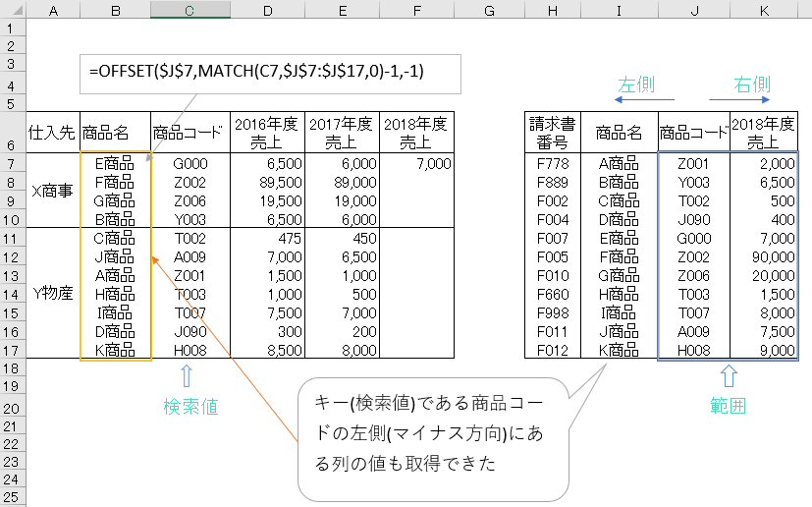This screenshot has height=507, width=812.
Task: Select column G header
Action: click(489, 9)
